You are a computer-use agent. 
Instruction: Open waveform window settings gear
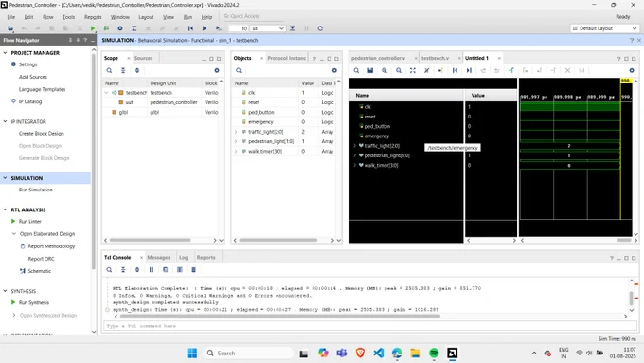coord(632,70)
